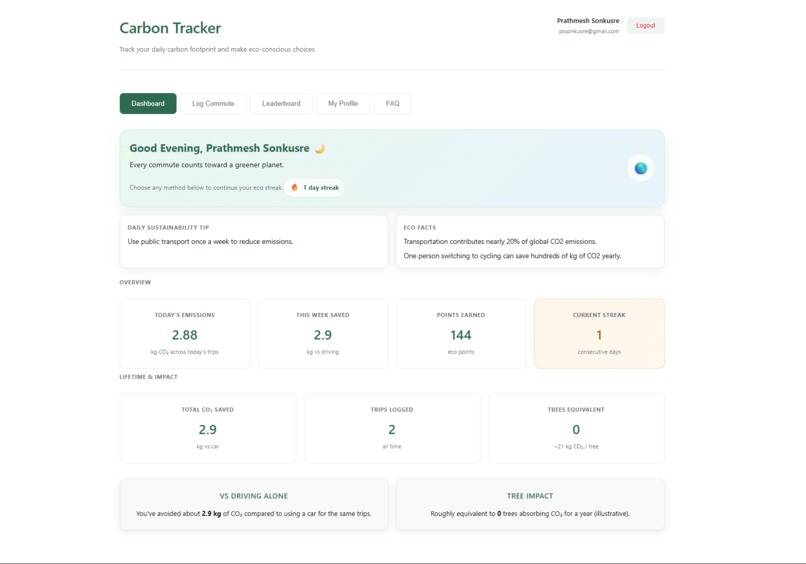
Task: Click the Logout button
Action: tap(646, 25)
